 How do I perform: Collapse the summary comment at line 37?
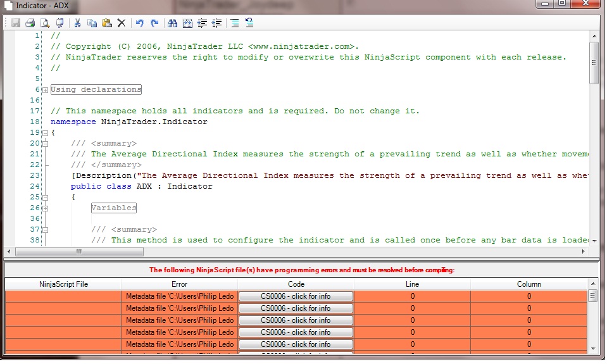click(46, 230)
